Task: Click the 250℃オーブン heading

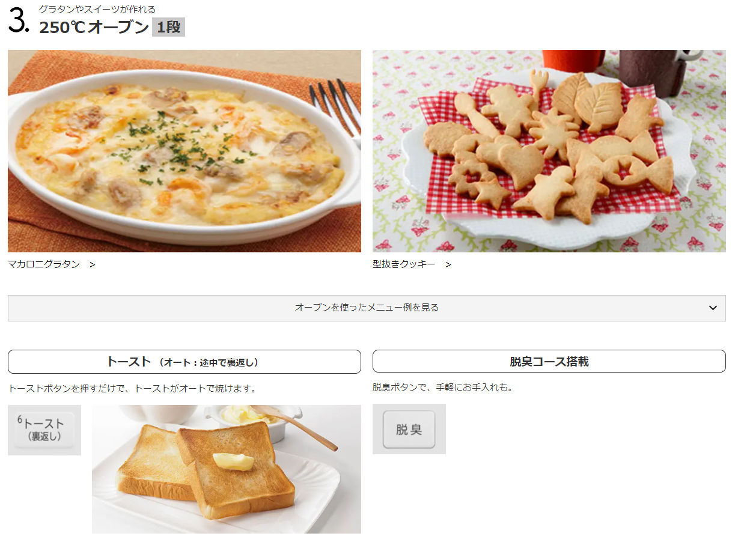Action: [x=94, y=27]
